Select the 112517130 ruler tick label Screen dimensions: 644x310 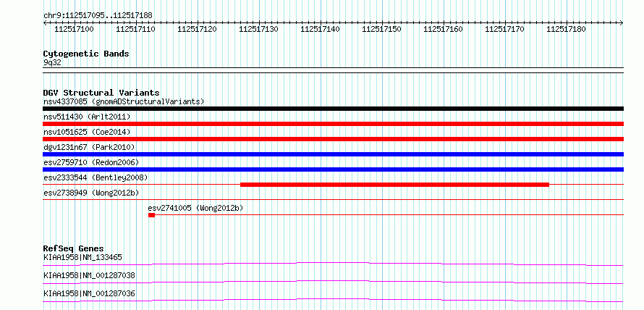[259, 29]
